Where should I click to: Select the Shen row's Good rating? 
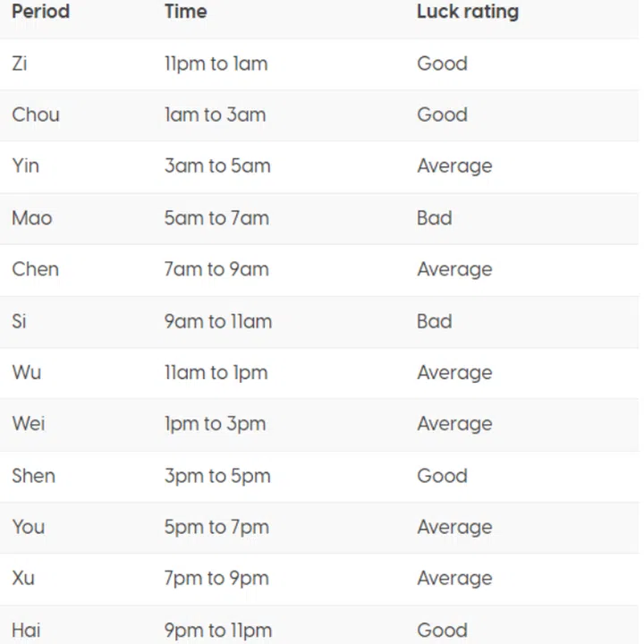click(442, 476)
